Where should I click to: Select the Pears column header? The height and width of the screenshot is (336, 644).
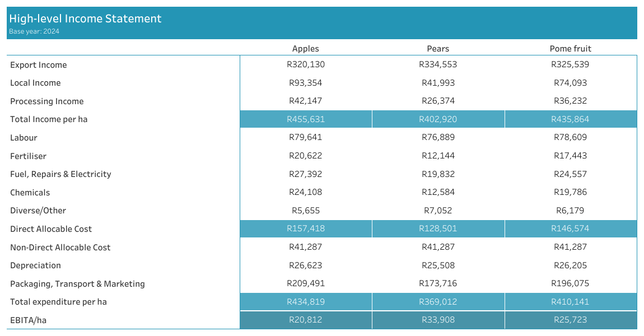tap(438, 49)
